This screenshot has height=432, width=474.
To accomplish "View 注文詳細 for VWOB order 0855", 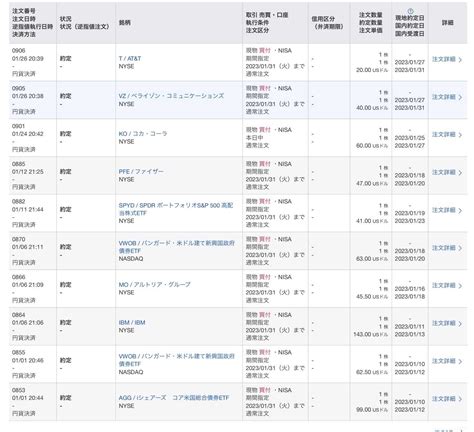I will (447, 361).
